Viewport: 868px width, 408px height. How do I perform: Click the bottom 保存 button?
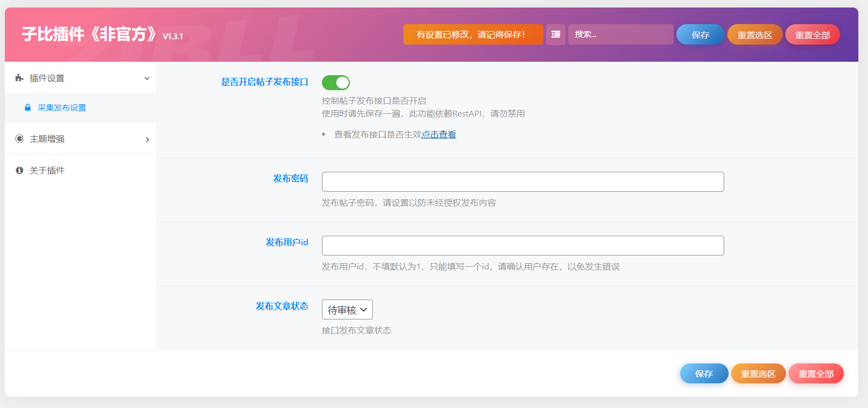click(704, 374)
